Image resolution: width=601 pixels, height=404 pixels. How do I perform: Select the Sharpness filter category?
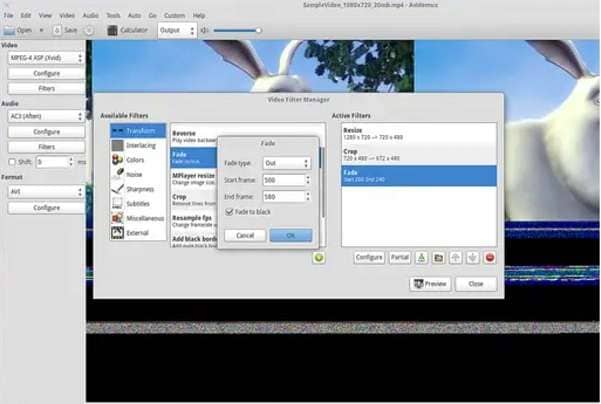(138, 189)
